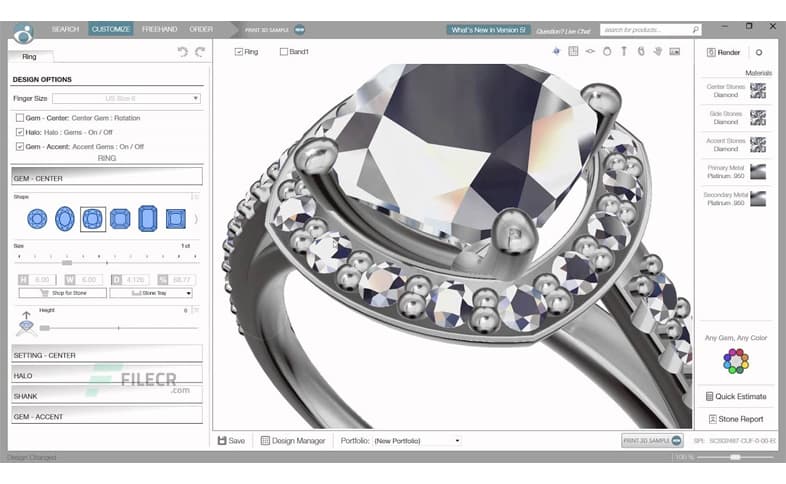Choose Accent Stones diamond material swatch
Image resolution: width=786 pixels, height=484 pixels.
point(758,145)
